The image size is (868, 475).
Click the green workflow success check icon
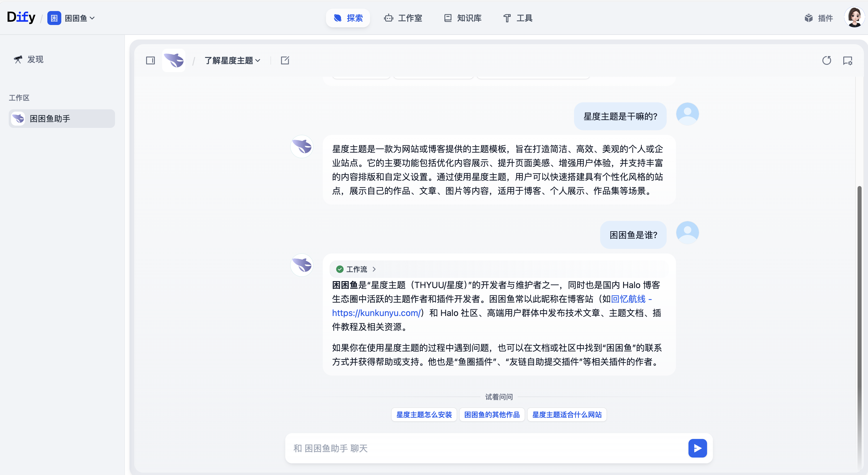[x=340, y=269]
